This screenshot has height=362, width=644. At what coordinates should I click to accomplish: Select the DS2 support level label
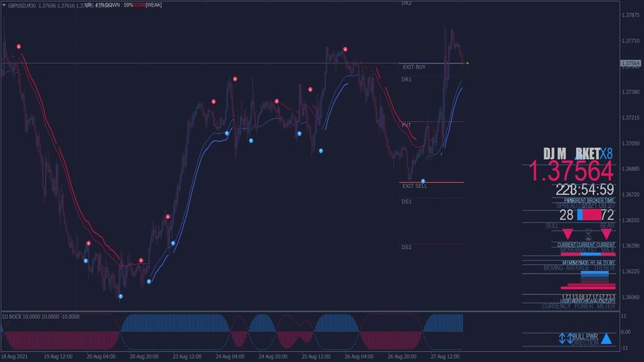pyautogui.click(x=406, y=247)
